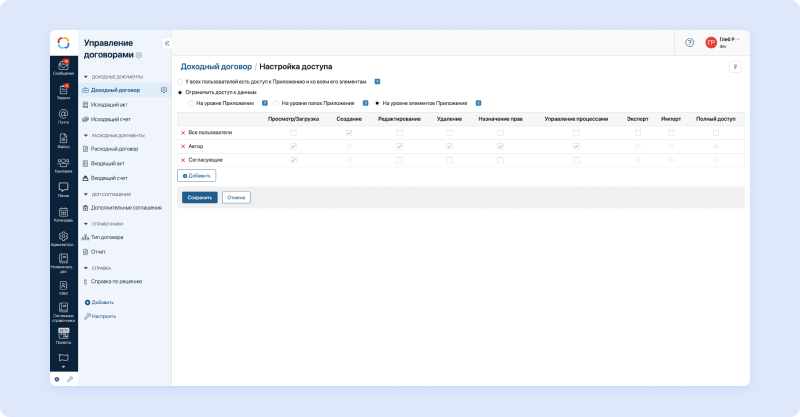Image resolution: width=800 pixels, height=417 pixels.
Task: Click the red X beside Автор
Action: click(x=183, y=146)
